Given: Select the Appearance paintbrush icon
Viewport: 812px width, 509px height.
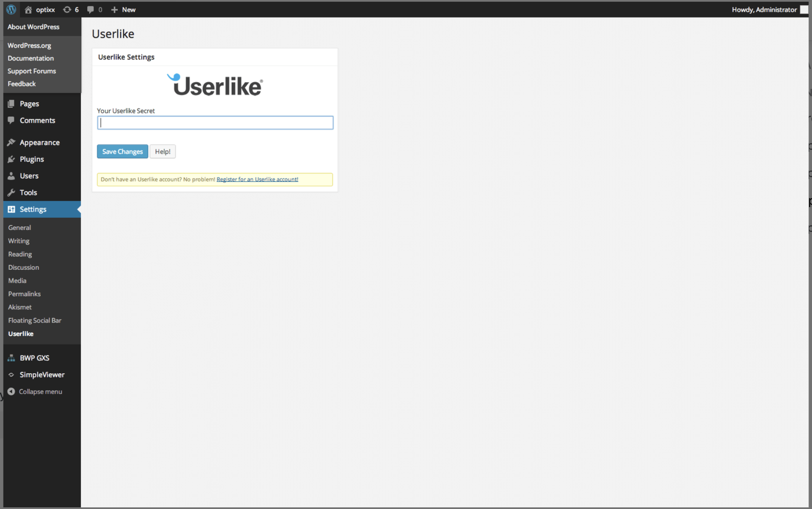Looking at the screenshot, I should [x=12, y=142].
